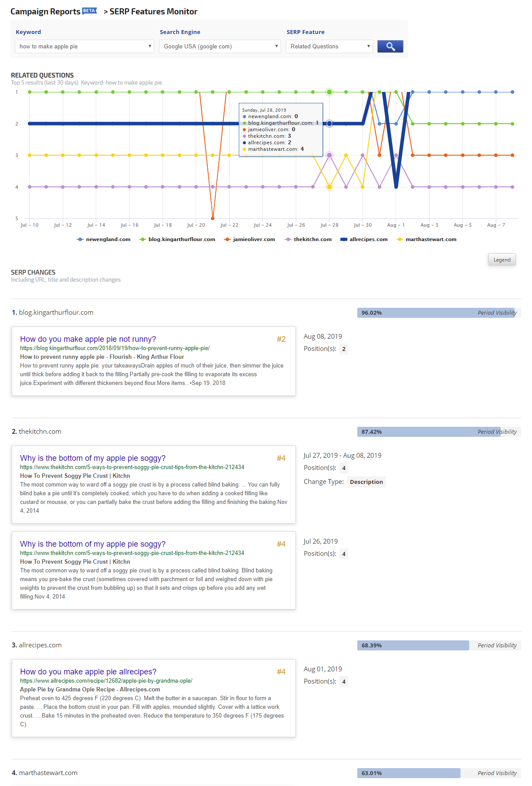Image resolution: width=532 pixels, height=786 pixels.
Task: Click jamieoliver.com data point at position 5
Action: (x=213, y=218)
